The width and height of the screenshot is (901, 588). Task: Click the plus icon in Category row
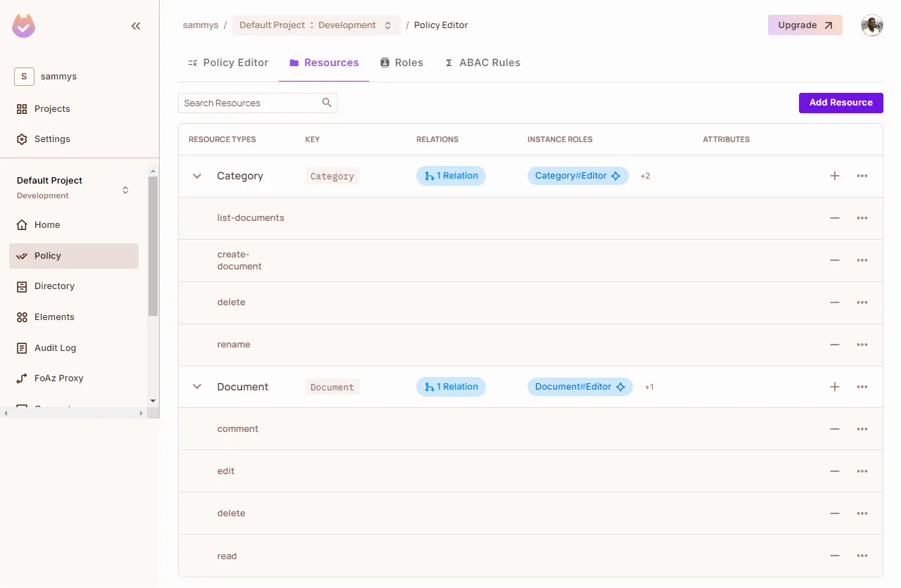pyautogui.click(x=834, y=176)
